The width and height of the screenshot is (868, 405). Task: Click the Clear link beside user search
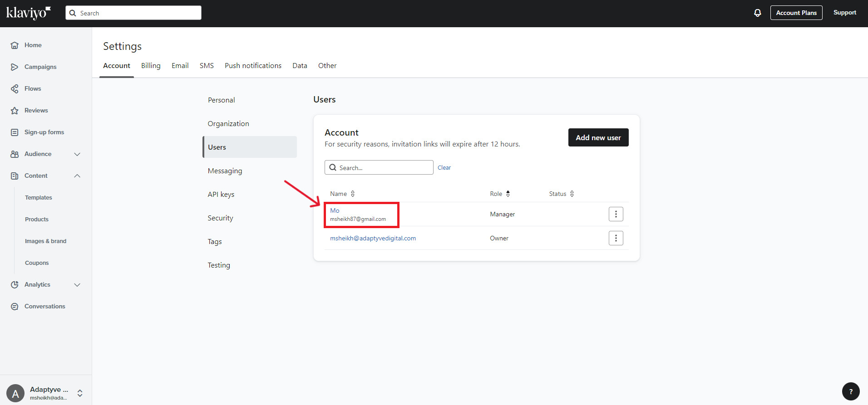click(x=444, y=168)
